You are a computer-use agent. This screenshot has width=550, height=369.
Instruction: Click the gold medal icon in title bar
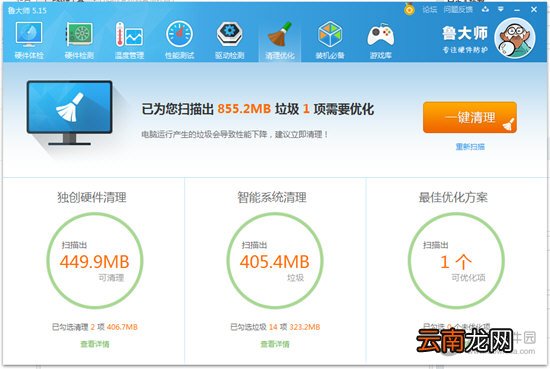click(x=409, y=9)
